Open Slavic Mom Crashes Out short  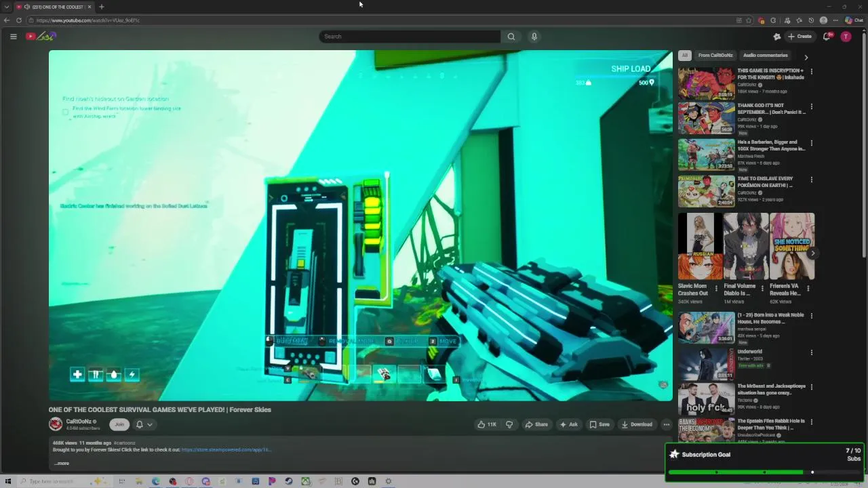700,246
